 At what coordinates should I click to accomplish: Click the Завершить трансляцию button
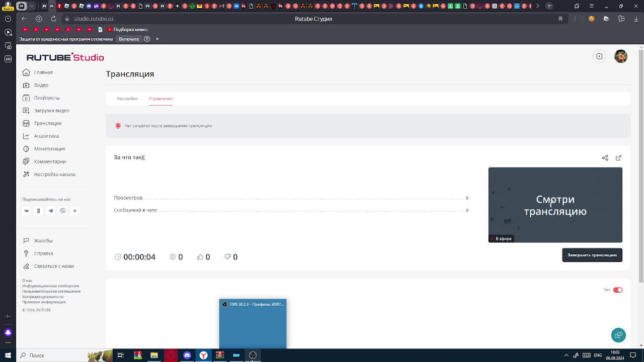point(592,255)
